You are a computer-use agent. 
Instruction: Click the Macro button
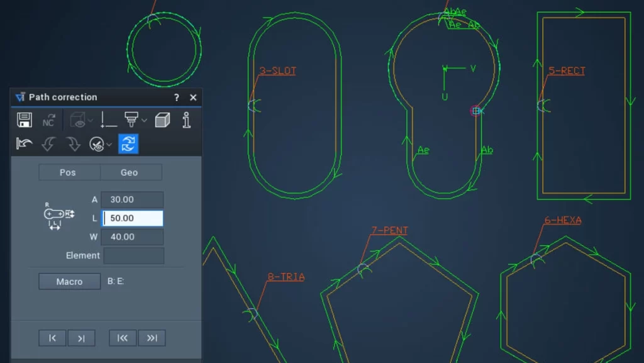69,282
